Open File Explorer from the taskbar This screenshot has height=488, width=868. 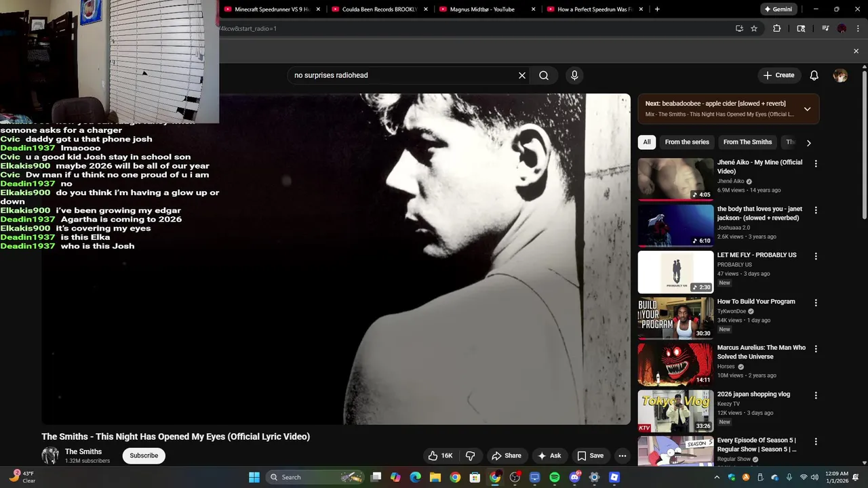pyautogui.click(x=435, y=477)
